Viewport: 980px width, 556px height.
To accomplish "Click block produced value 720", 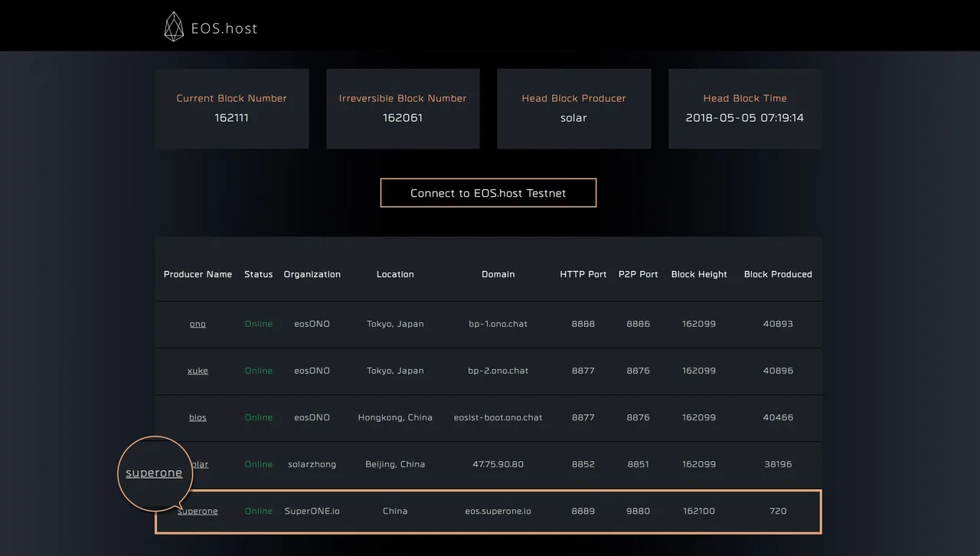I will point(778,511).
